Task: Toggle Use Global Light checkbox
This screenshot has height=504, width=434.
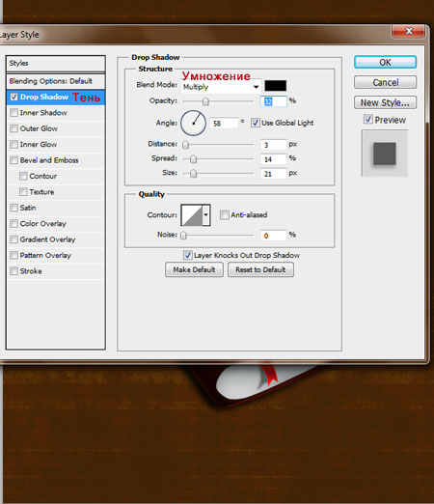Action: click(x=256, y=123)
